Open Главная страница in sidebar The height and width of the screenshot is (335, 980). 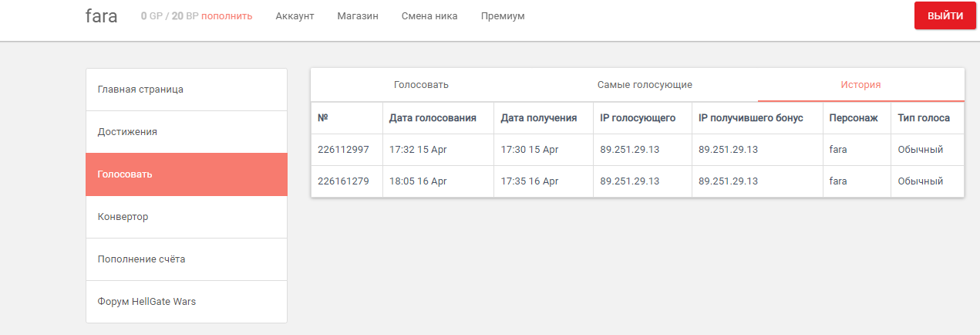tap(187, 90)
